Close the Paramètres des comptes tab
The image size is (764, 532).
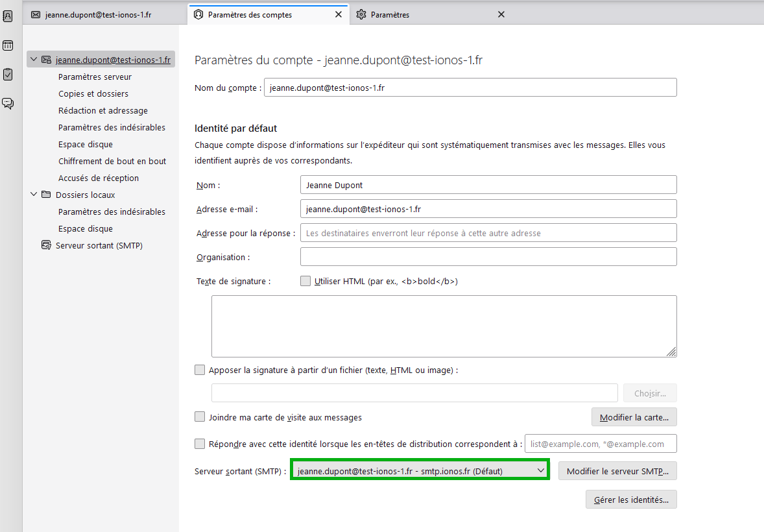[x=339, y=15]
